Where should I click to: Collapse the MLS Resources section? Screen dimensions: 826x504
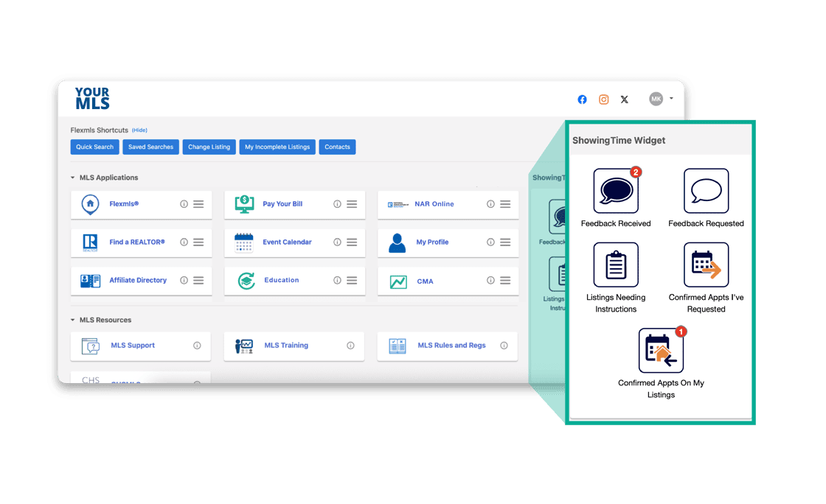tap(72, 321)
